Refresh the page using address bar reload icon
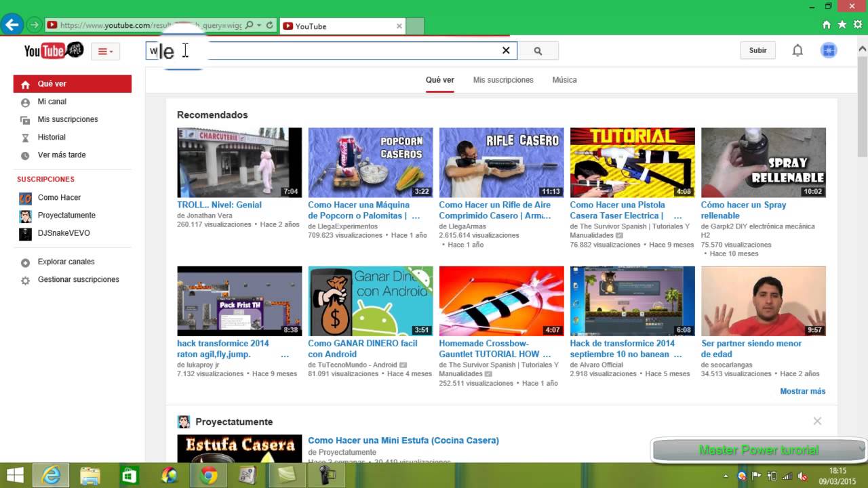This screenshot has width=868, height=488. (x=269, y=25)
